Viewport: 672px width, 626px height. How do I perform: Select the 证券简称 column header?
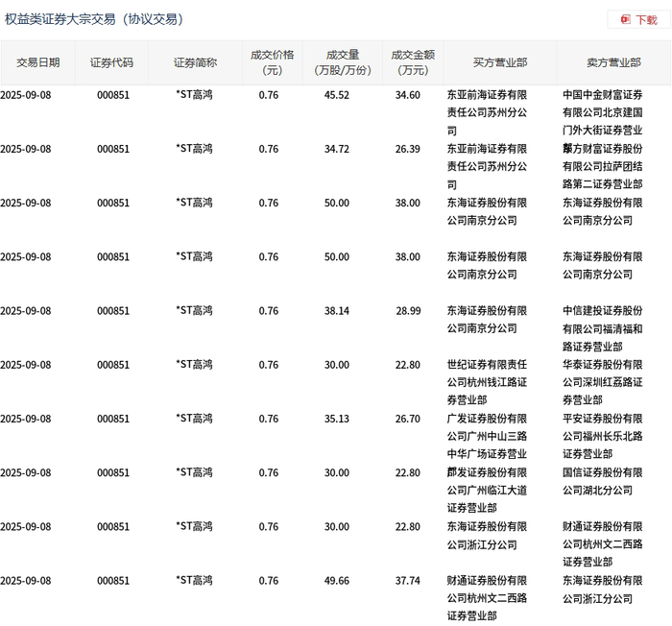(x=195, y=62)
